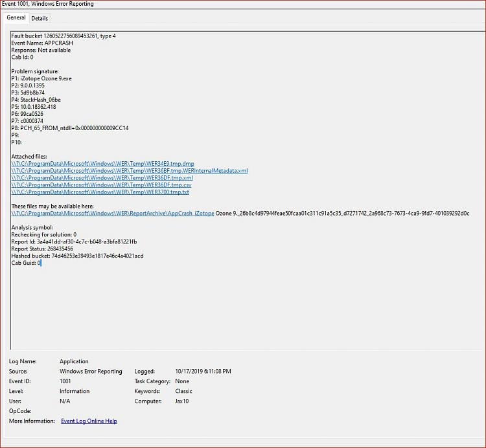486x448 pixels.
Task: Click the 'Cab Id: 0' line
Action: pos(22,57)
